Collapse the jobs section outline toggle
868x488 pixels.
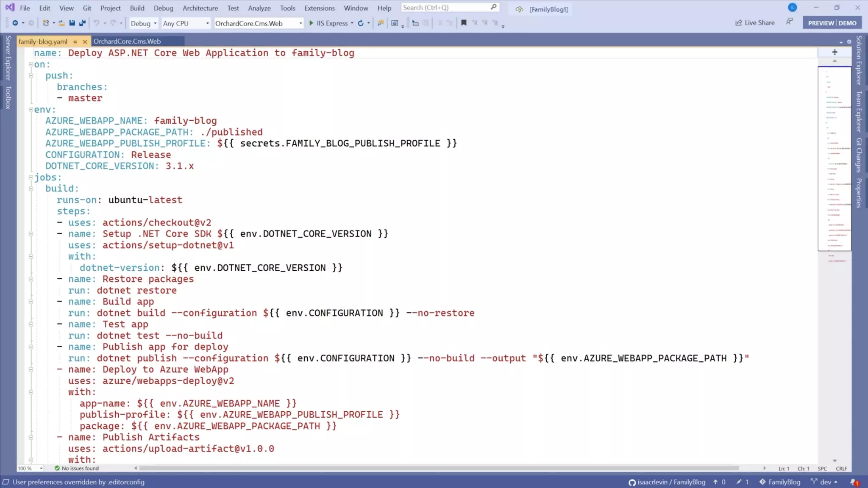[x=31, y=177]
